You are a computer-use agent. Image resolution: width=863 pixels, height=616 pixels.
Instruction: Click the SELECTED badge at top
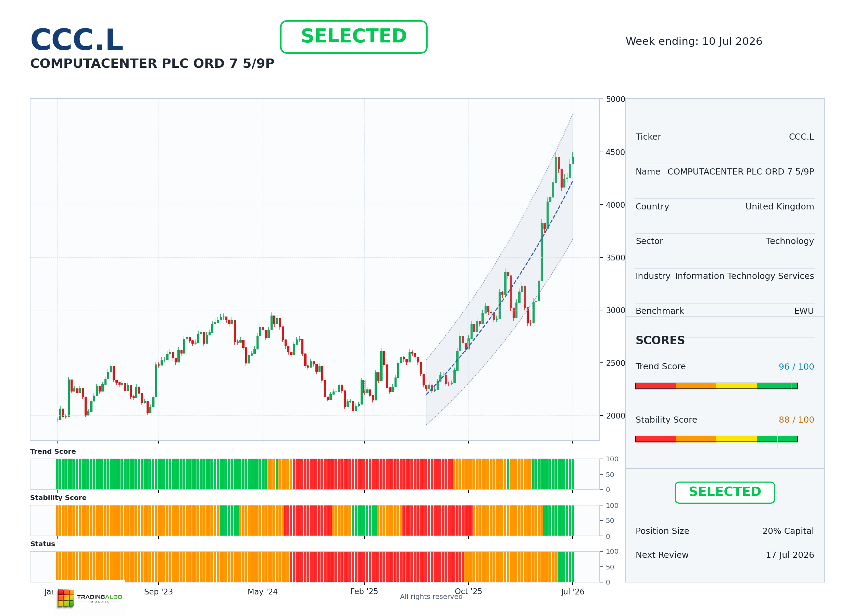[x=354, y=37]
